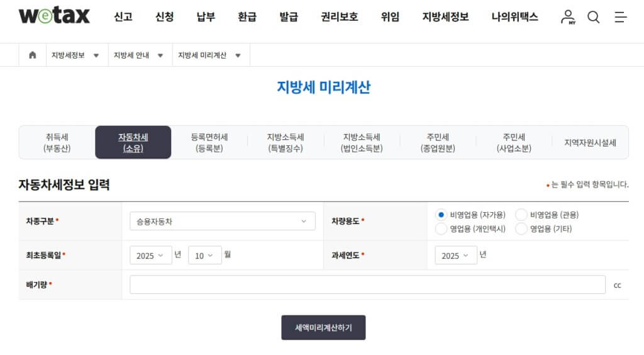This screenshot has width=644, height=355.
Task: Open the 주민세 (종업원분) tab
Action: [x=438, y=143]
